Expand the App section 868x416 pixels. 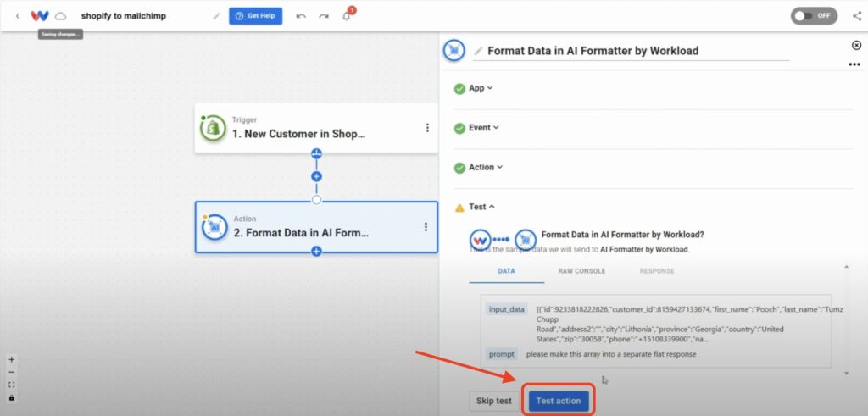tap(481, 88)
